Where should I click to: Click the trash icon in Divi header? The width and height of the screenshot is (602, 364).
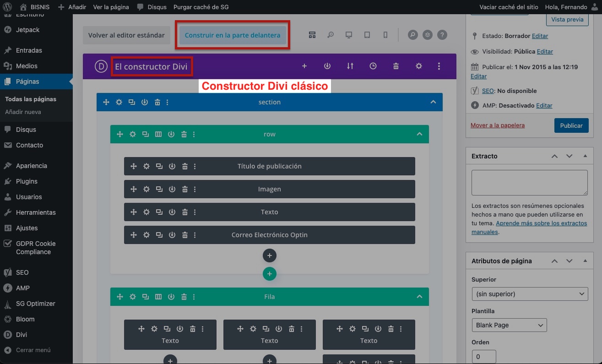pos(396,66)
